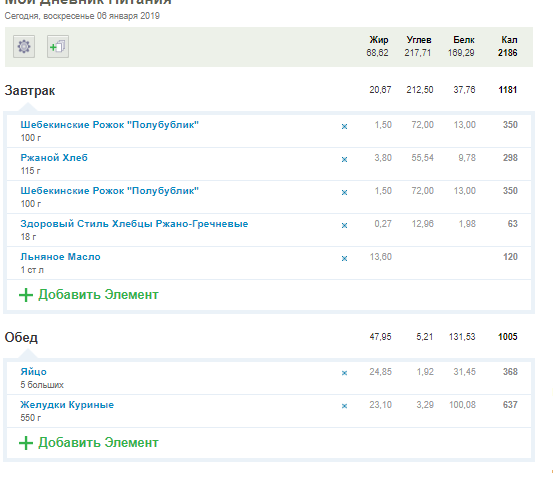Viewport: 553px width, 479px height.
Task: Select the Кал column header
Action: [x=509, y=40]
